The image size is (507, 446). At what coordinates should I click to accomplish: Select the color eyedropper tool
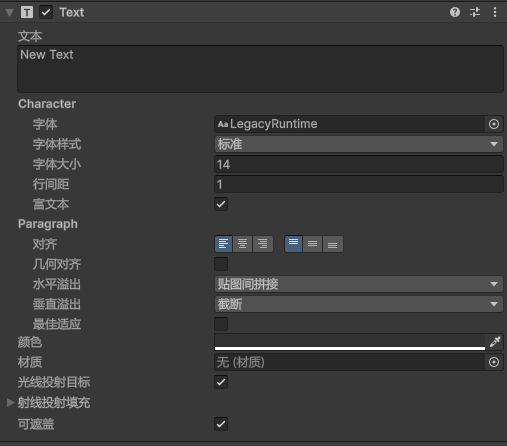pyautogui.click(x=495, y=342)
